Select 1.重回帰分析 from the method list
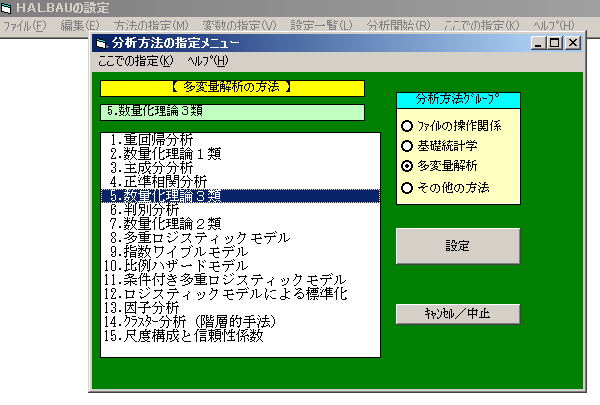Viewport: 600px width, 405px height. [152, 139]
